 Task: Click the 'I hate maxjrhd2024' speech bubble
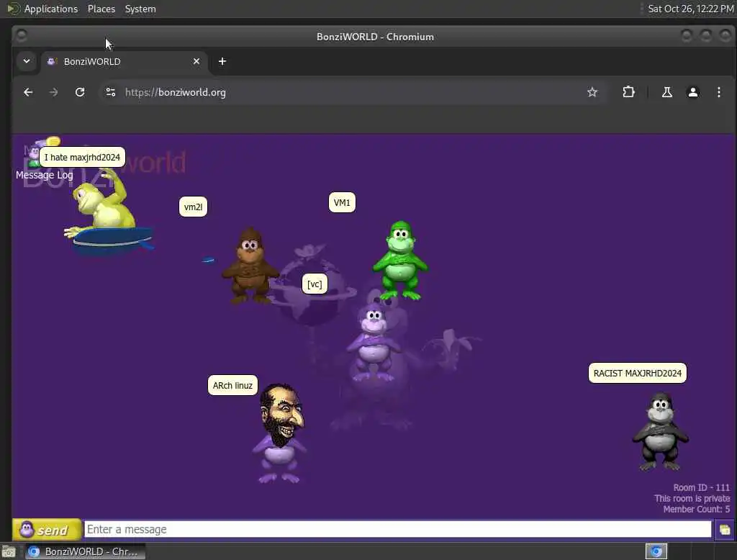click(82, 158)
